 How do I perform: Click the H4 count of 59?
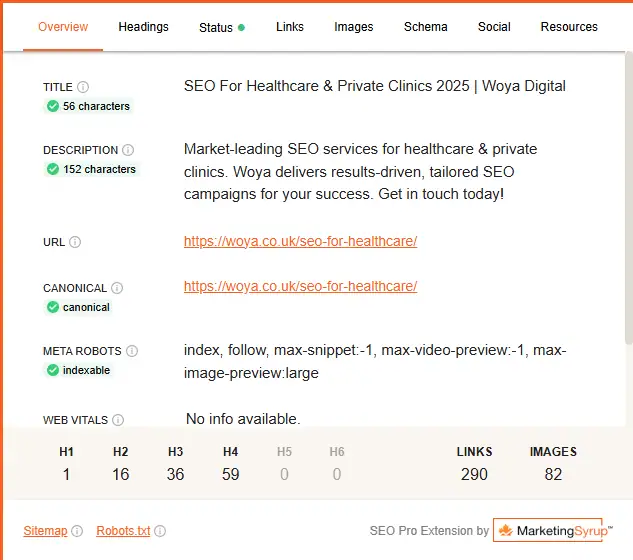pyautogui.click(x=231, y=474)
